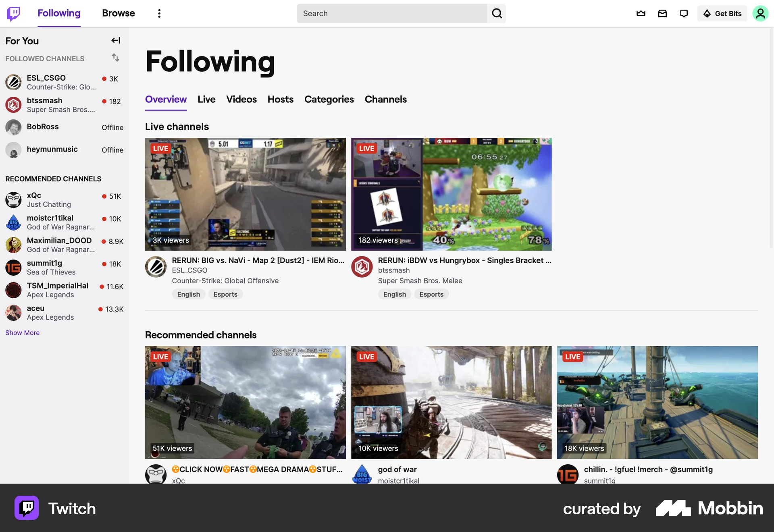Expand the English tag on ESL_CSGO stream
Screen dimensions: 774x532
(x=188, y=294)
